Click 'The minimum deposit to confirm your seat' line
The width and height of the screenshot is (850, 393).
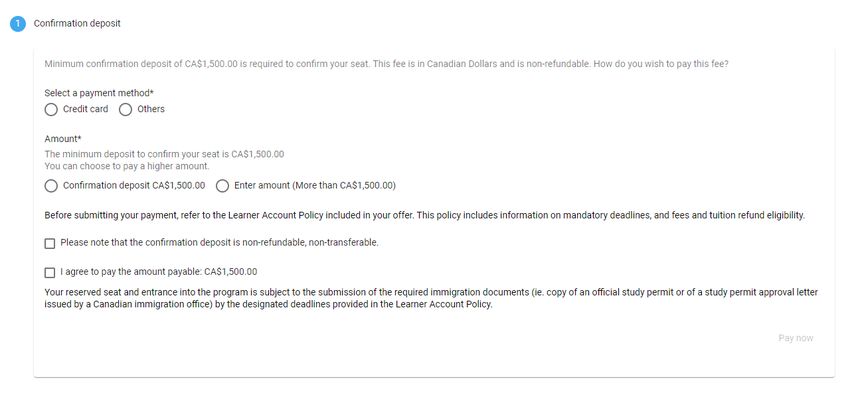[x=164, y=154]
